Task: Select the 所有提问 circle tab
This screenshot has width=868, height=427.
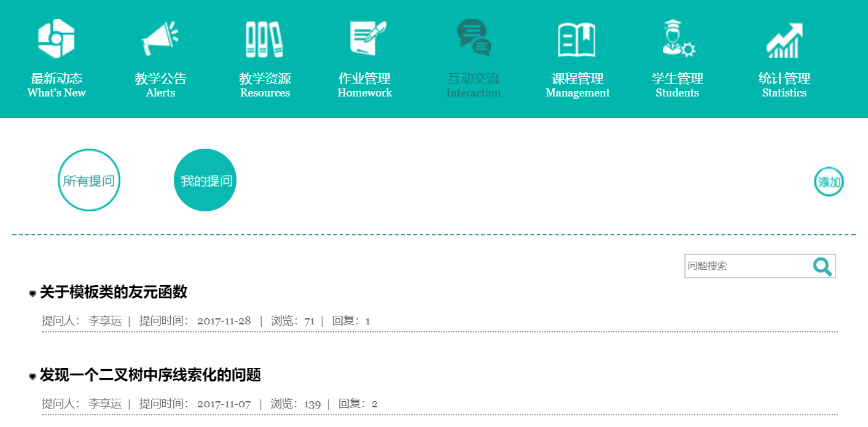Action: [89, 181]
